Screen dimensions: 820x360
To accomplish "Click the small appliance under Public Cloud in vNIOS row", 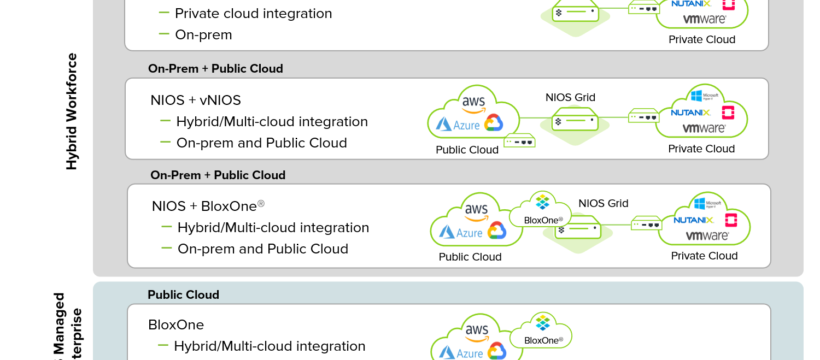I will pyautogui.click(x=519, y=141).
